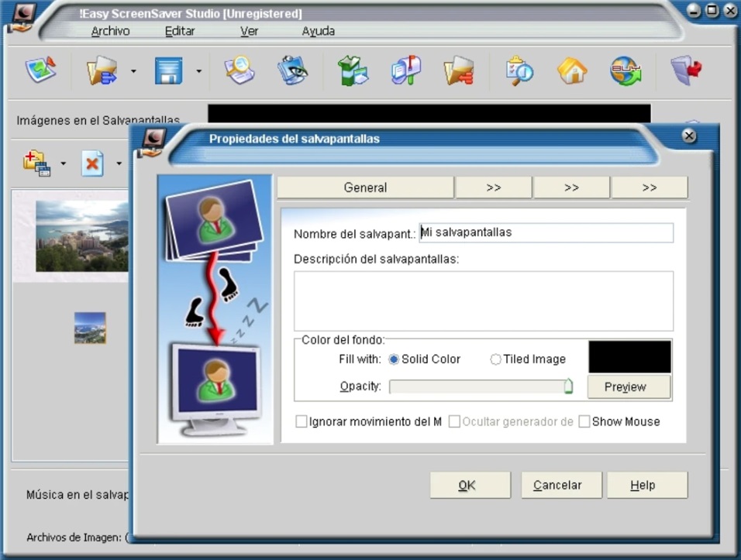Open the dropdown arrow next to add images

coord(64,163)
